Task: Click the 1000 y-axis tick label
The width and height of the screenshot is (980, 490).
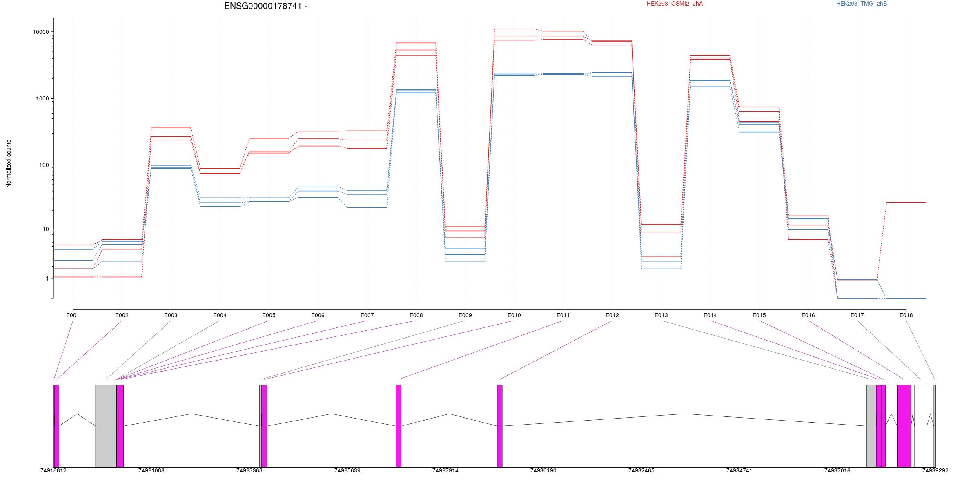Action: [x=42, y=99]
